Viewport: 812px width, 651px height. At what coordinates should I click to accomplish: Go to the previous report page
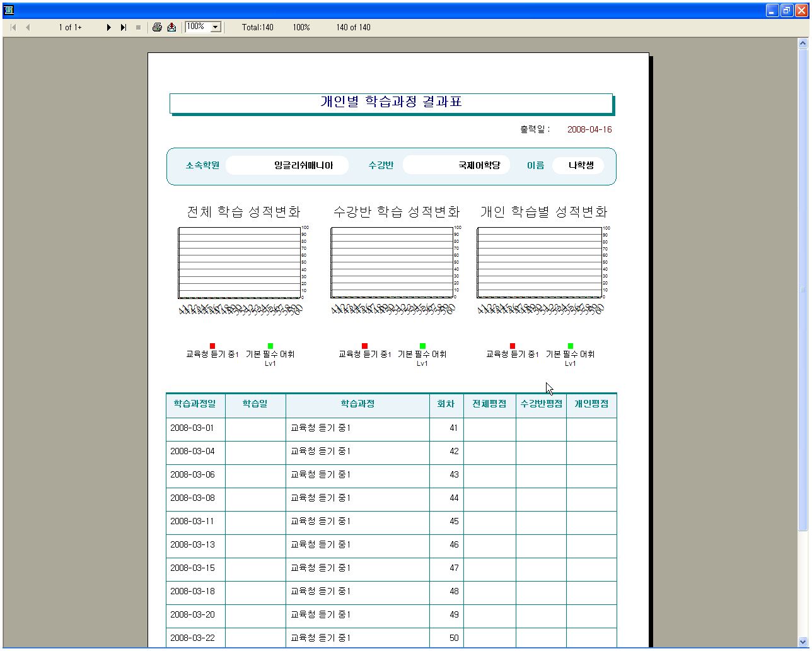pos(28,28)
